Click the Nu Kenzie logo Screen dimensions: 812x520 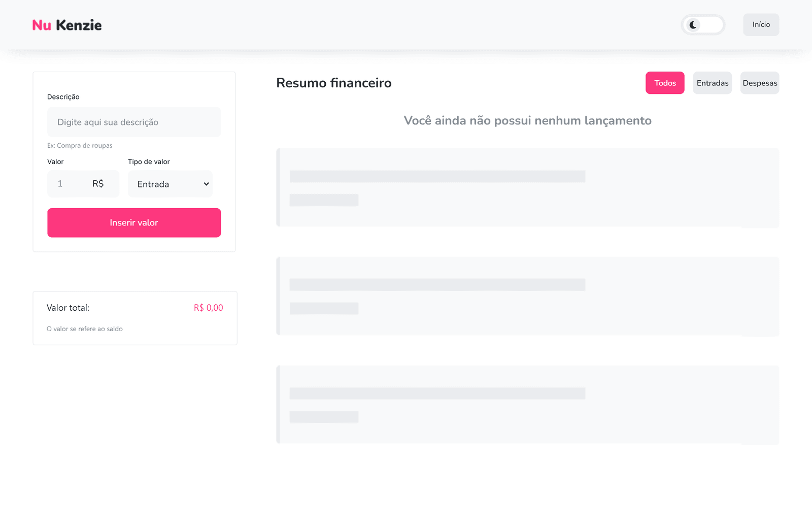[67, 25]
